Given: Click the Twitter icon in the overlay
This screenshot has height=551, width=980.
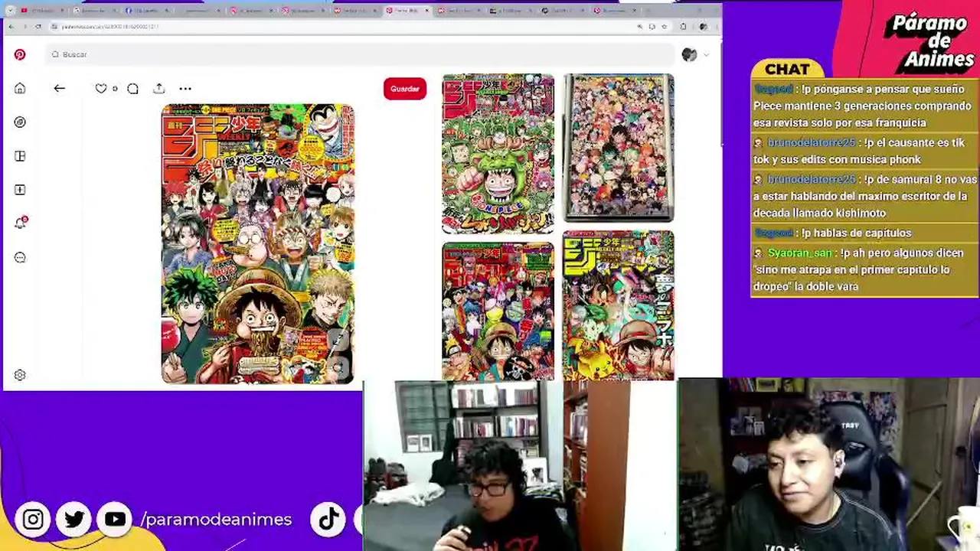Looking at the screenshot, I should pyautogui.click(x=74, y=520).
